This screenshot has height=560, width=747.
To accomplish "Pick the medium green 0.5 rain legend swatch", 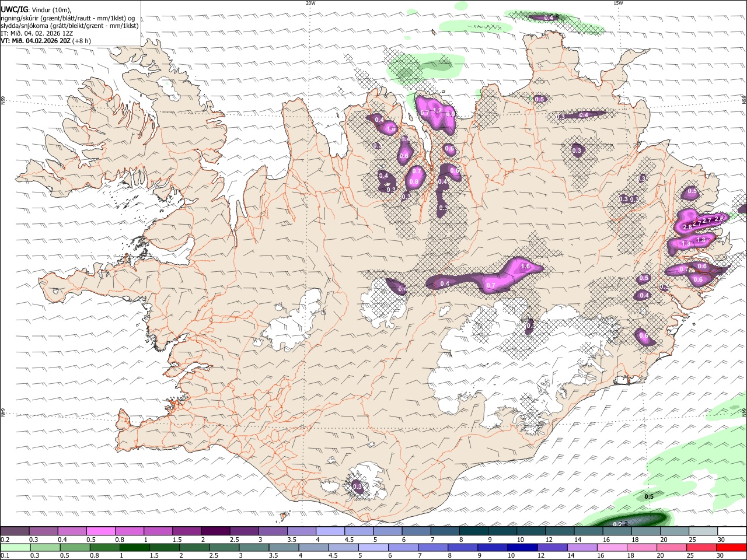I will tap(75, 547).
